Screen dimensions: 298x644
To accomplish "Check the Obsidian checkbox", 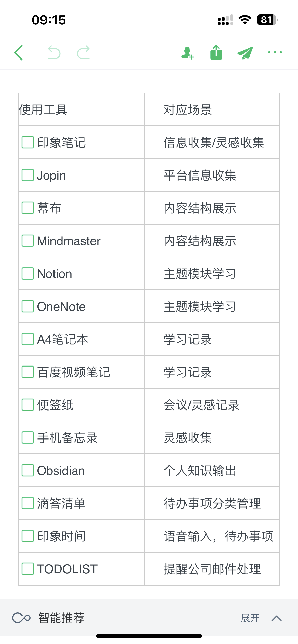I will pyautogui.click(x=28, y=470).
